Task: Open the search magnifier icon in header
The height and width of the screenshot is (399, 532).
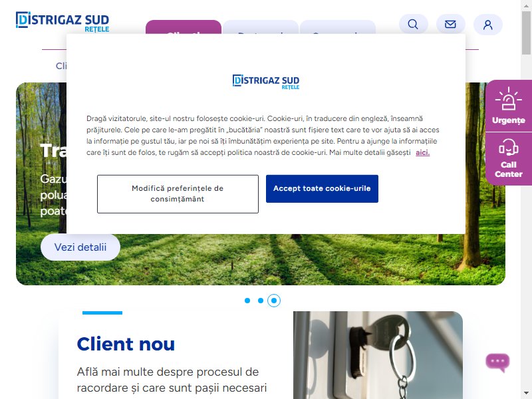Action: [413, 25]
